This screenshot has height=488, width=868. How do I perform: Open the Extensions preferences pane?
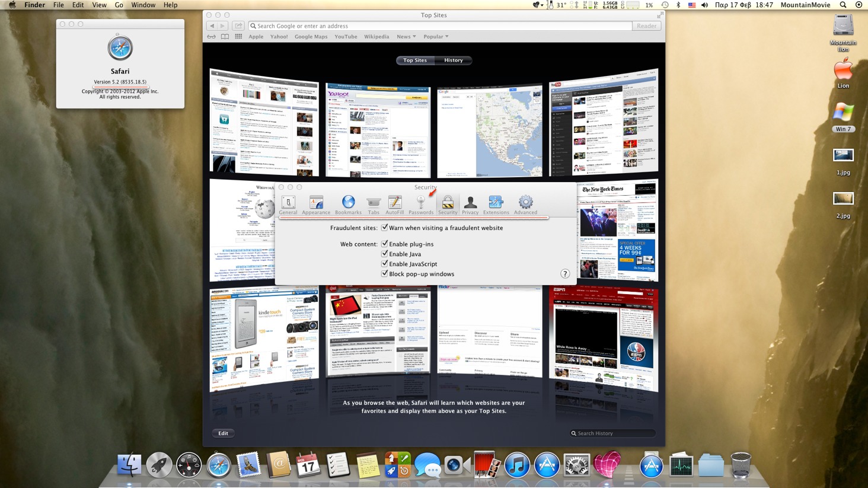496,205
